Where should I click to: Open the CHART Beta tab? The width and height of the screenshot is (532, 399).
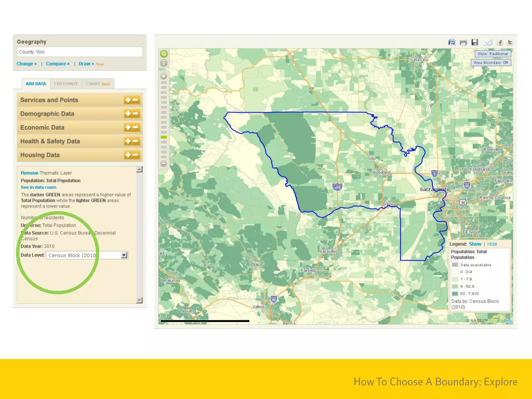point(98,84)
